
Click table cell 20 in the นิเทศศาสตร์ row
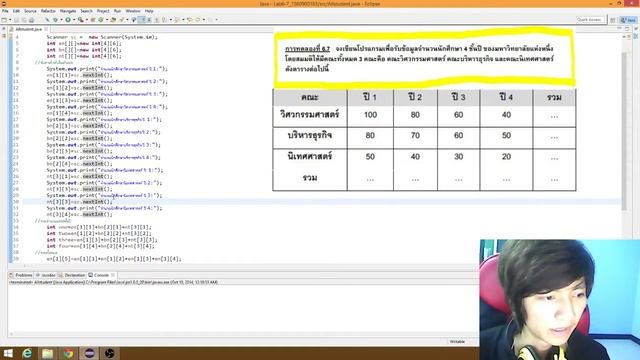click(x=506, y=157)
